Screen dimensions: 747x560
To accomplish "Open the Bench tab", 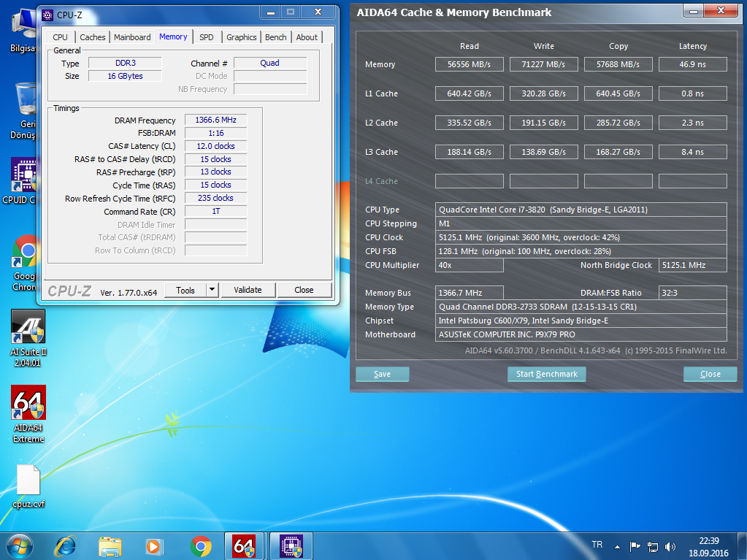I will [276, 37].
